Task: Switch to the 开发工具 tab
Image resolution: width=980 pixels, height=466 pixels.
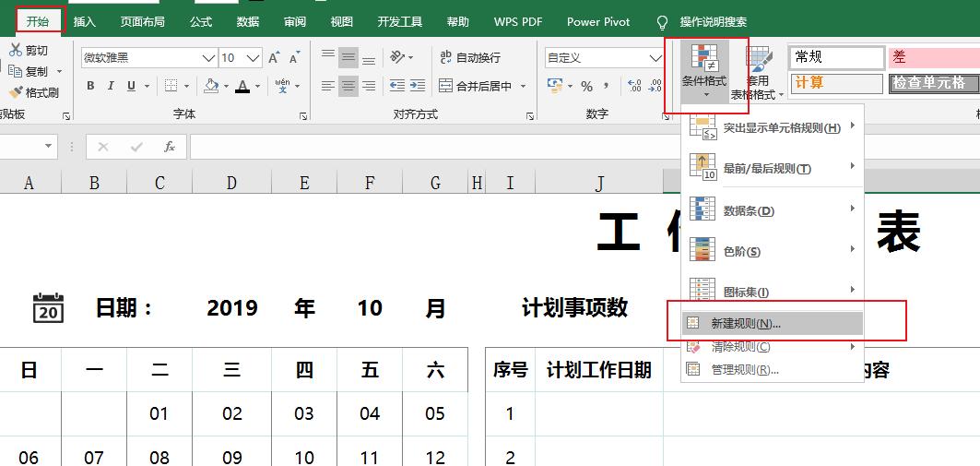Action: click(400, 22)
